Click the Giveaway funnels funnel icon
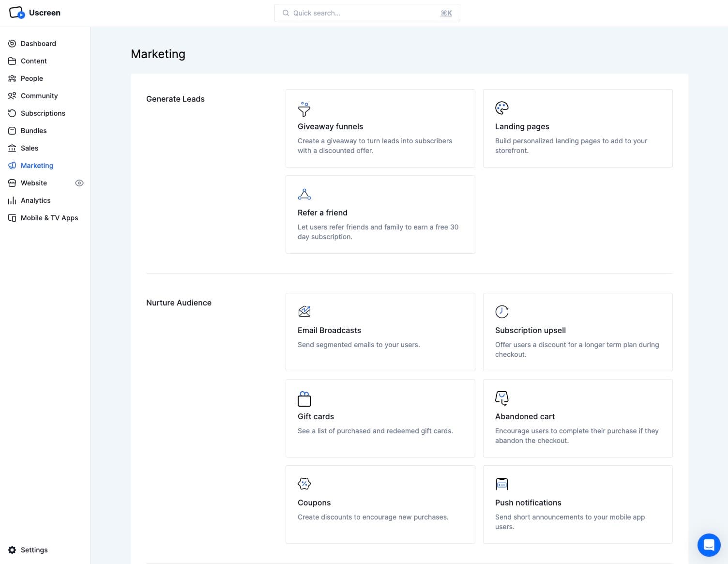The width and height of the screenshot is (728, 564). point(304,109)
